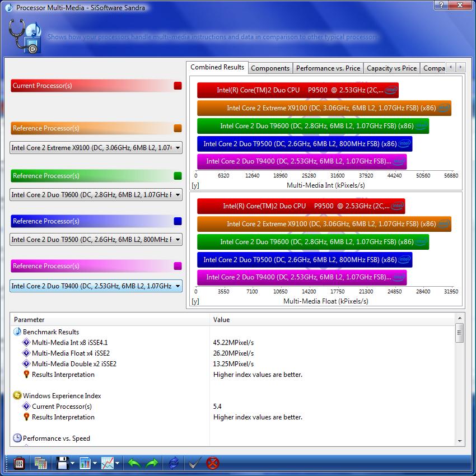
Task: Click the red P9500 bar in Multi-Media Int chart
Action: click(298, 90)
